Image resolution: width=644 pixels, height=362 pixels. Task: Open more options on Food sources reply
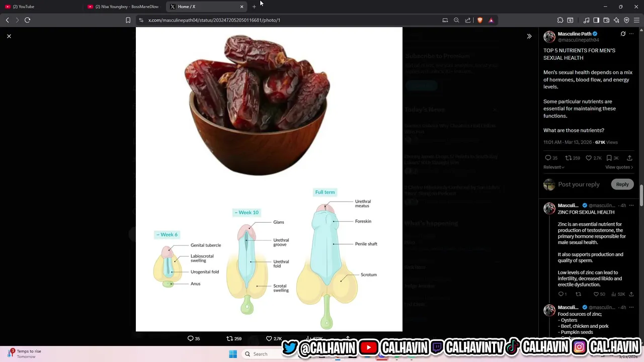click(x=631, y=307)
